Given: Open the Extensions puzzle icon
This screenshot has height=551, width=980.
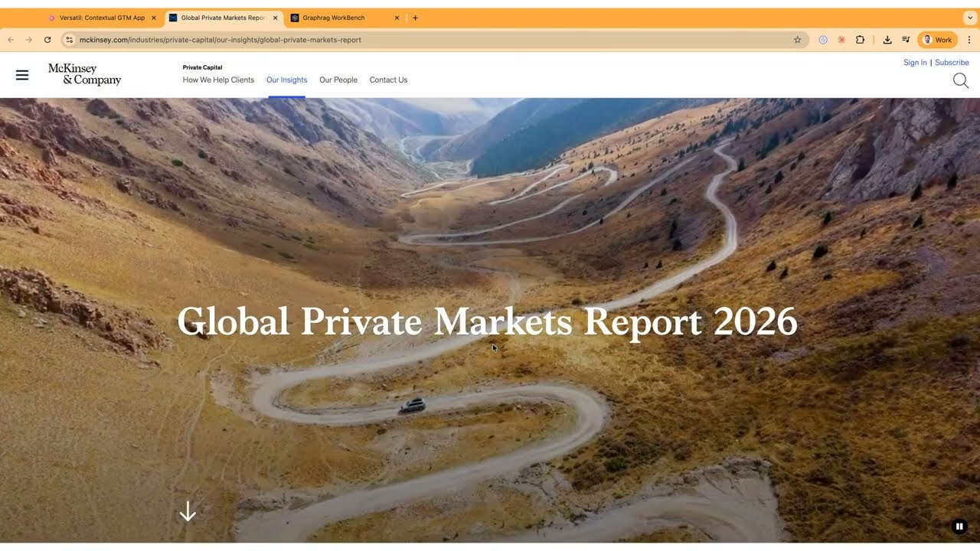Looking at the screenshot, I should 860,40.
